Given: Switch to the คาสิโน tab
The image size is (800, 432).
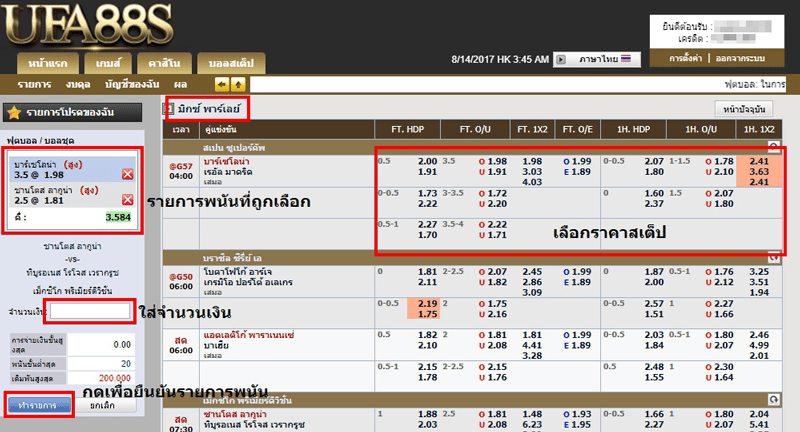Looking at the screenshot, I should [161, 61].
